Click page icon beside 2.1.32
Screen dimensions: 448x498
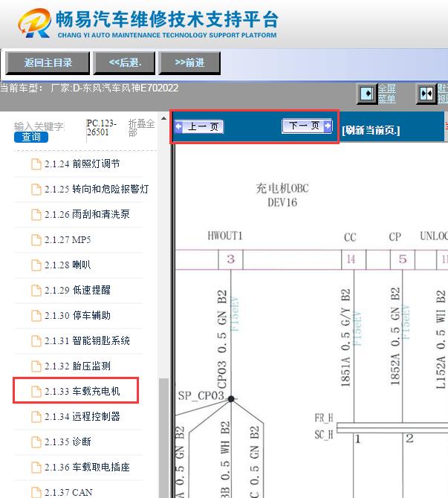pos(36,366)
